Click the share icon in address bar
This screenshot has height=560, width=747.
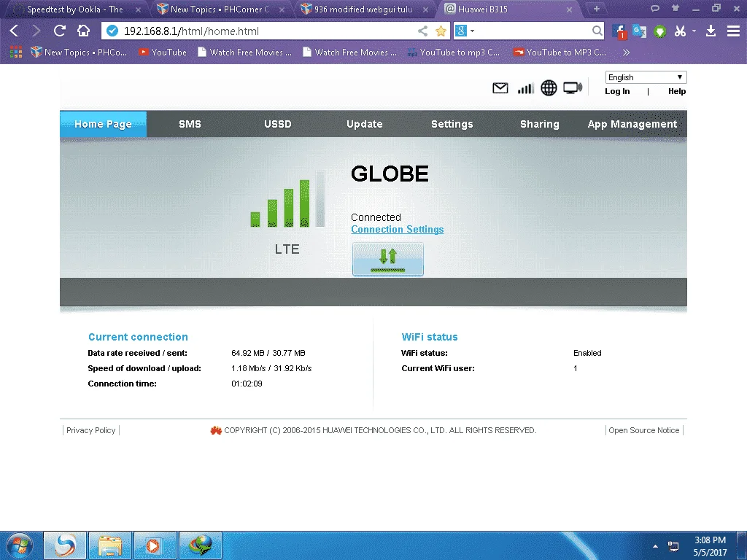pyautogui.click(x=422, y=31)
